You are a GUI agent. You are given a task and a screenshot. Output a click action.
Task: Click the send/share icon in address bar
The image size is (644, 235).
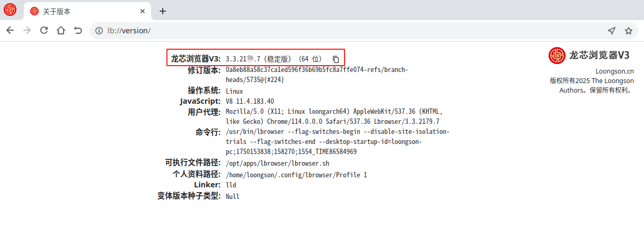[x=612, y=31]
